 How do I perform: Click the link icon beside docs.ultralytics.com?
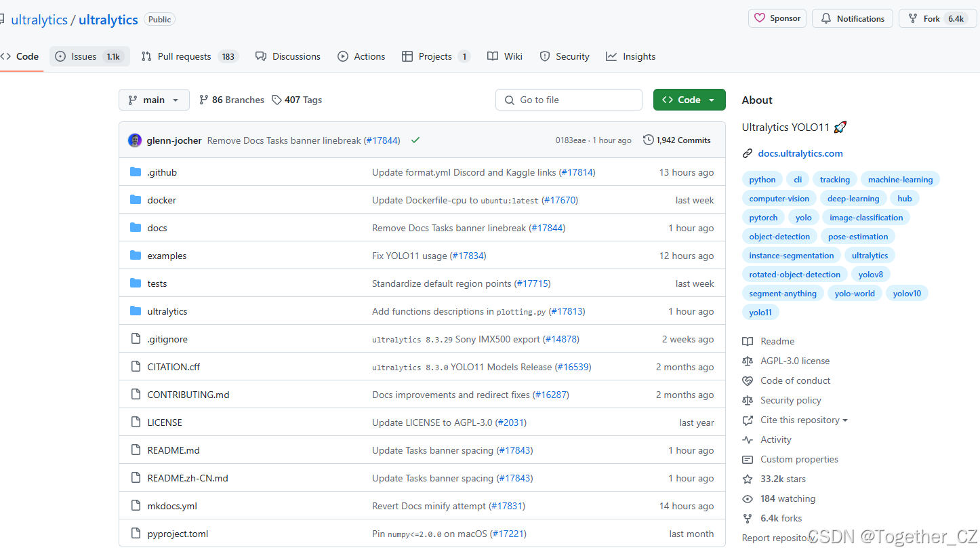748,153
